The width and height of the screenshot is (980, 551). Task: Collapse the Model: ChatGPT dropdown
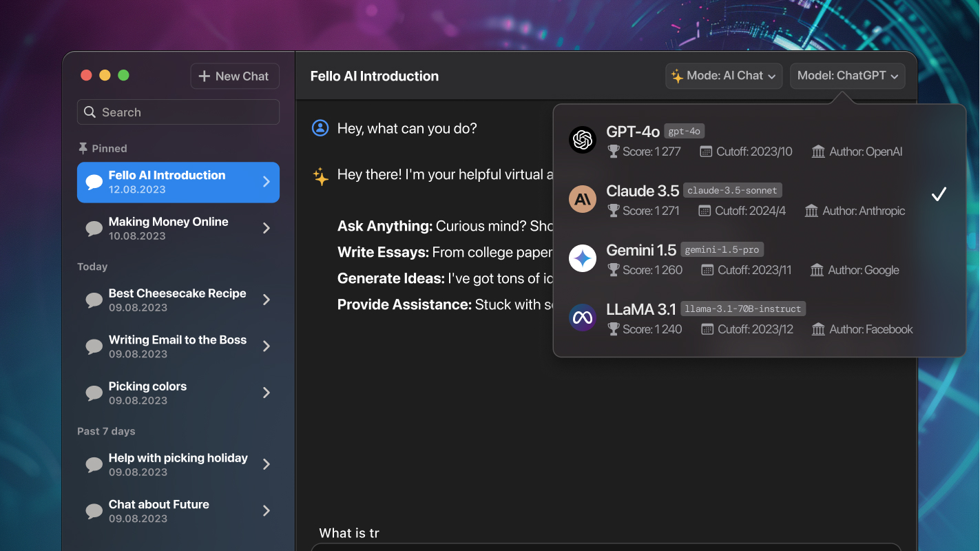pyautogui.click(x=848, y=76)
